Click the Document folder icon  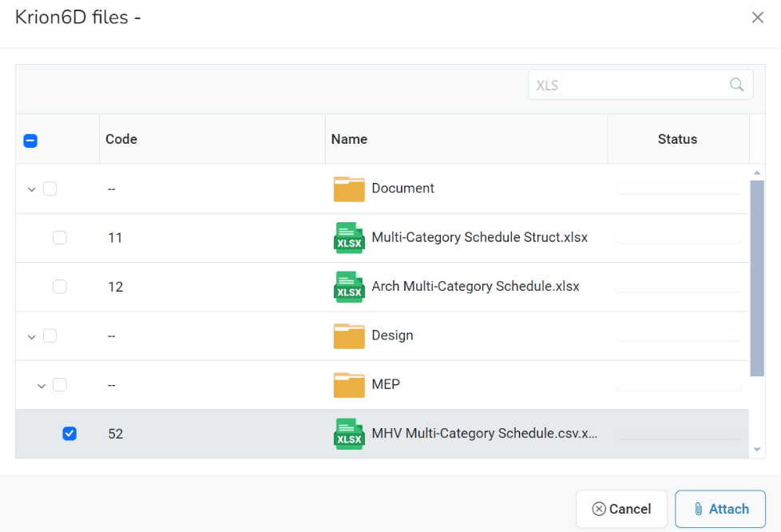[349, 189]
